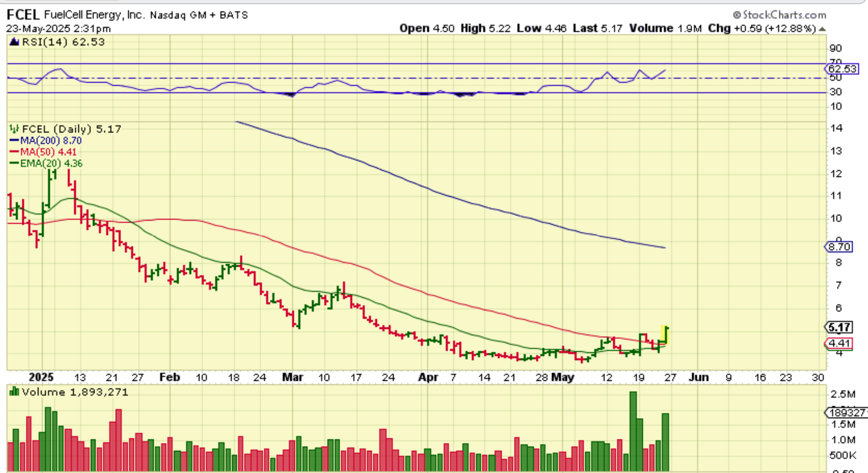Click the Chg +0.59 (+12.88%) value

coord(762,28)
